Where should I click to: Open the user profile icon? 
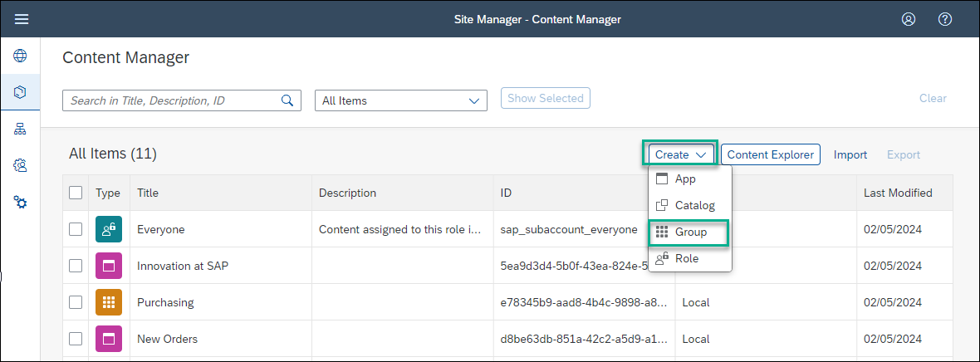[x=908, y=19]
